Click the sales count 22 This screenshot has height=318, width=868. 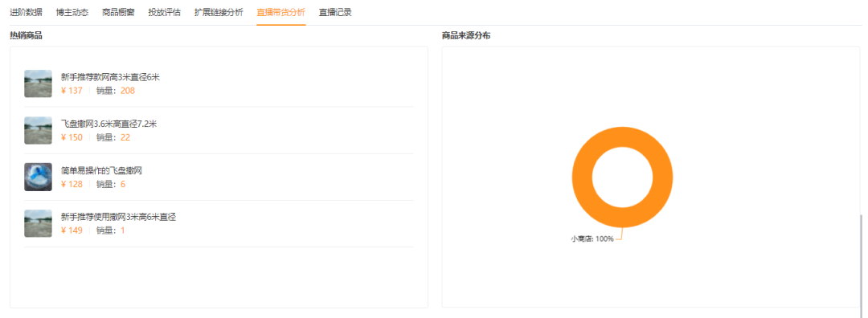[x=125, y=137]
